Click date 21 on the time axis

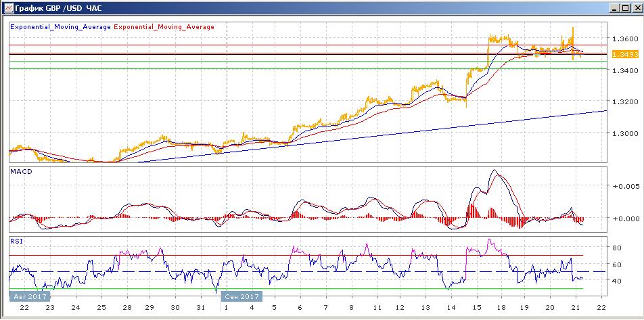pos(576,308)
